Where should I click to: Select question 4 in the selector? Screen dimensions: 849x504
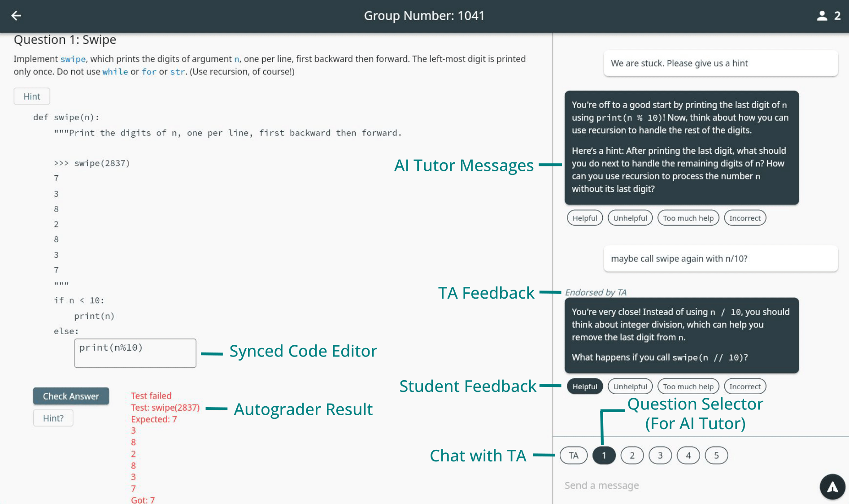pyautogui.click(x=688, y=456)
